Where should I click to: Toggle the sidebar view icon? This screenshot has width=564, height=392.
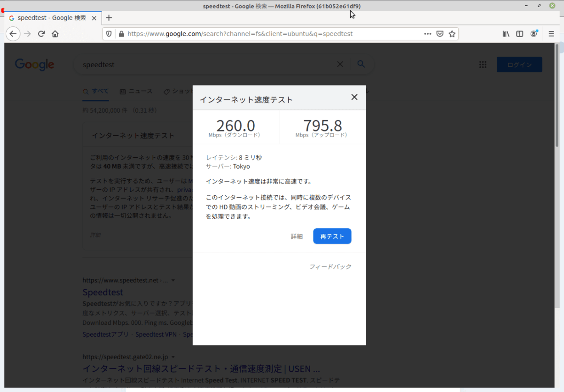coord(520,34)
